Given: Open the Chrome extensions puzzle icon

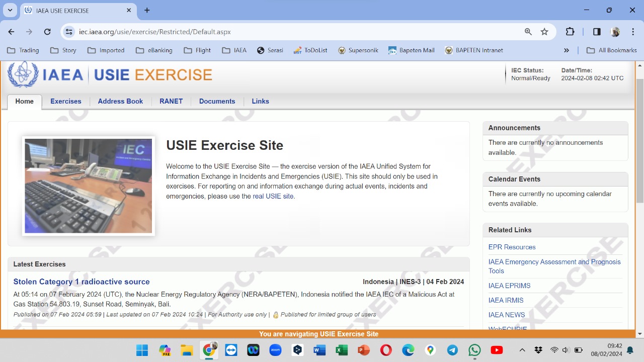Looking at the screenshot, I should [x=570, y=32].
